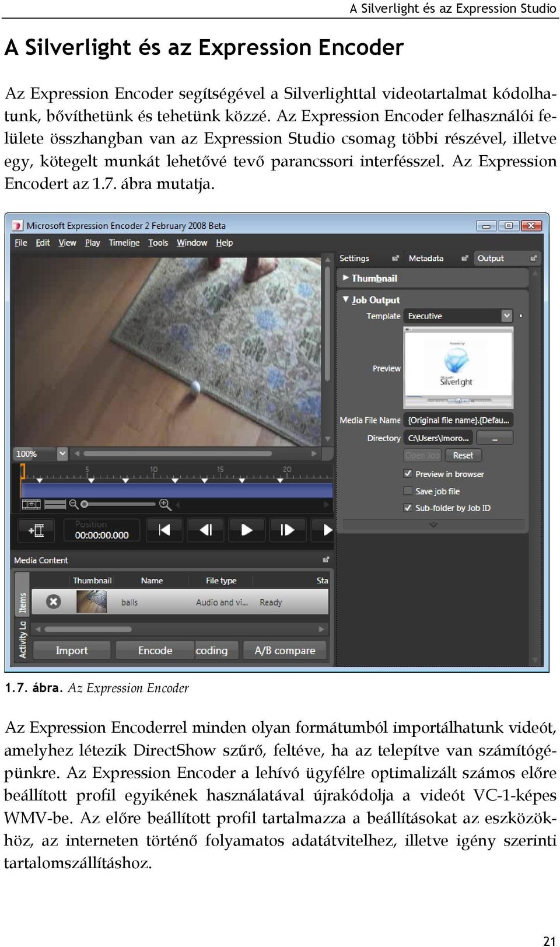Click the timeline zoom slider handle
This screenshot has height=947, width=560.
[x=85, y=504]
